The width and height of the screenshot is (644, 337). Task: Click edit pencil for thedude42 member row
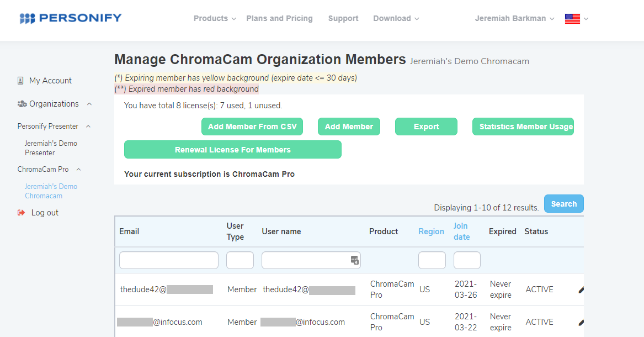pyautogui.click(x=581, y=289)
